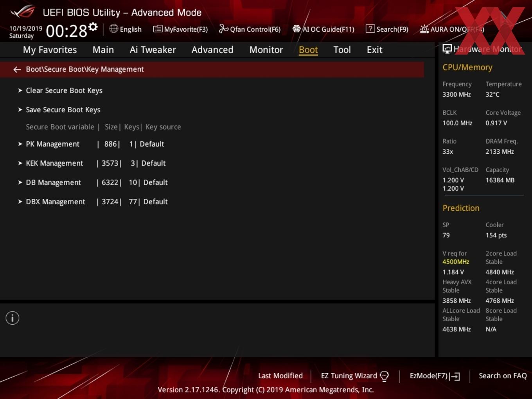The width and height of the screenshot is (532, 399).
Task: Expand the DBX Management arrow
Action: coord(20,201)
